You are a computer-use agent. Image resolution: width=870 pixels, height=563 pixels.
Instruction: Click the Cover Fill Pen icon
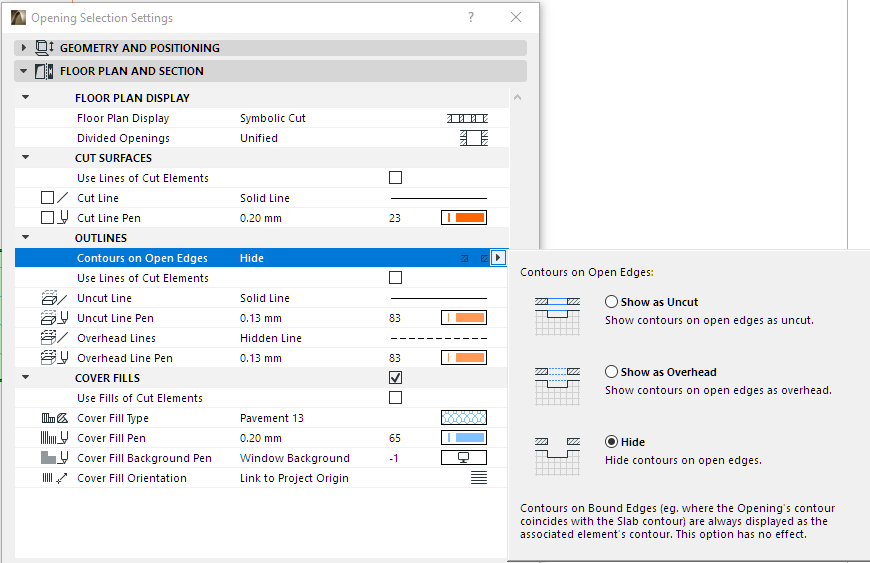tap(54, 438)
